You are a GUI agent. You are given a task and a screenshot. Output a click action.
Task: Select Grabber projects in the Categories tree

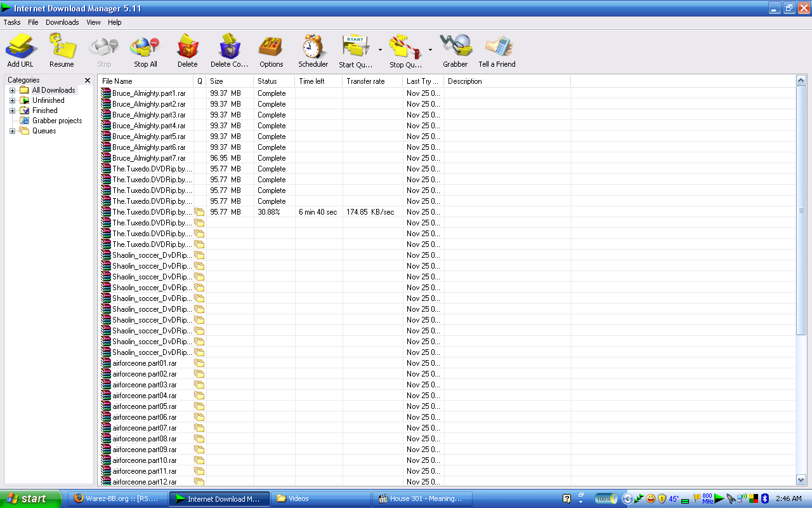(x=57, y=121)
